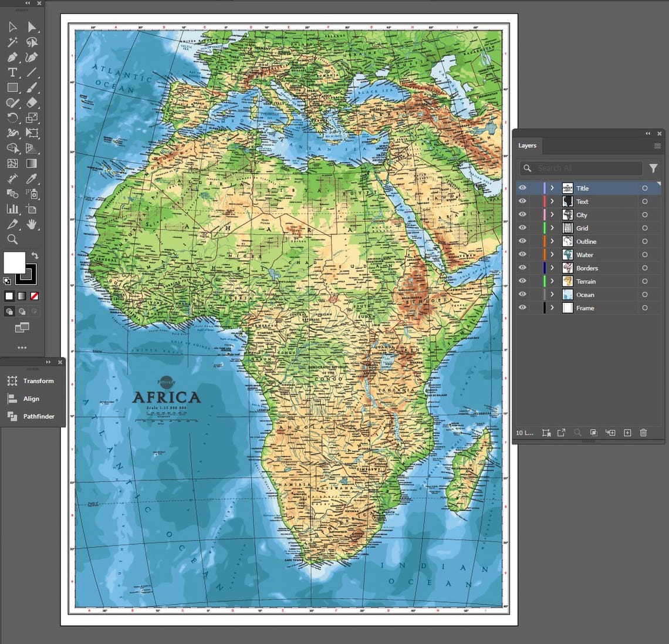The height and width of the screenshot is (644, 669).
Task: Select the Shape Builder tool
Action: coord(12,148)
